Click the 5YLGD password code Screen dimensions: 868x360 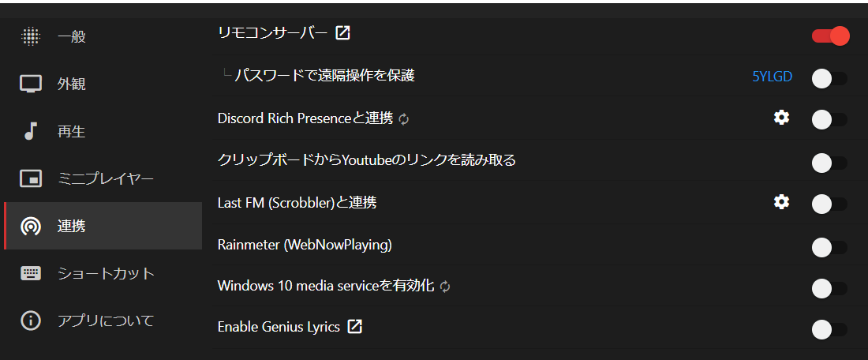(773, 77)
